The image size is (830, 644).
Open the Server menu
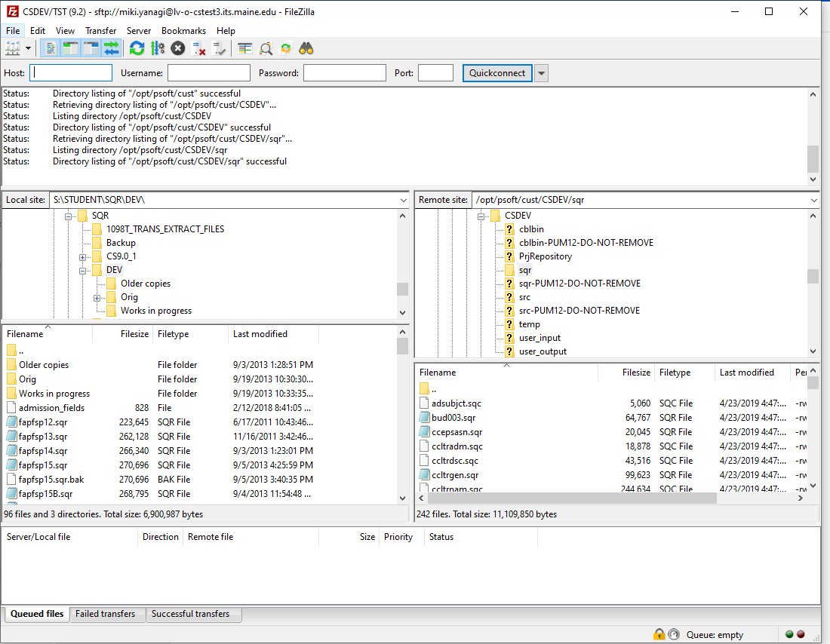pyautogui.click(x=139, y=31)
